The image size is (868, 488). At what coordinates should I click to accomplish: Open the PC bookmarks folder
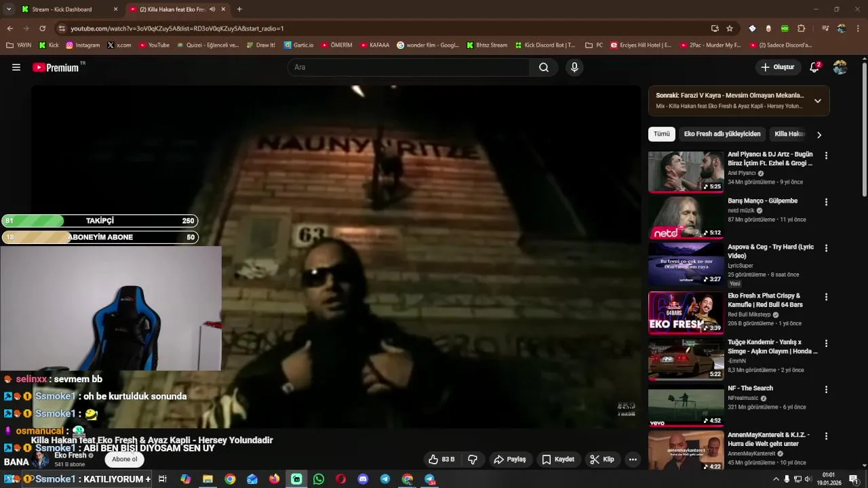(593, 45)
